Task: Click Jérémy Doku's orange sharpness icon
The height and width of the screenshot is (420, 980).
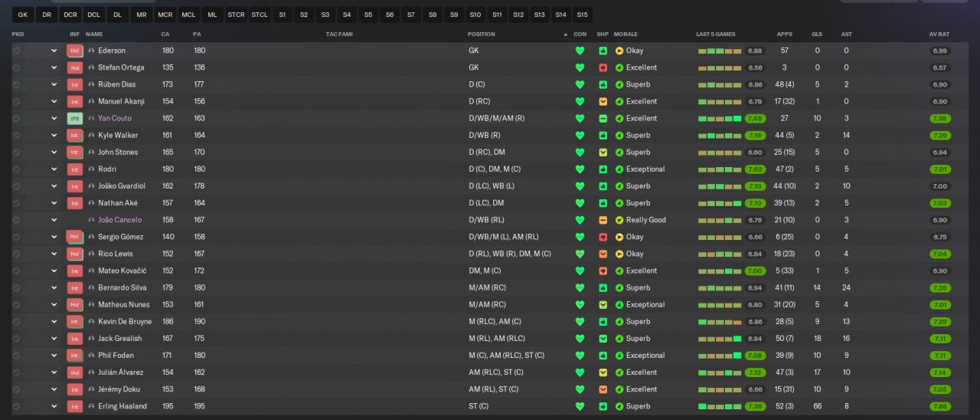Action: point(603,389)
